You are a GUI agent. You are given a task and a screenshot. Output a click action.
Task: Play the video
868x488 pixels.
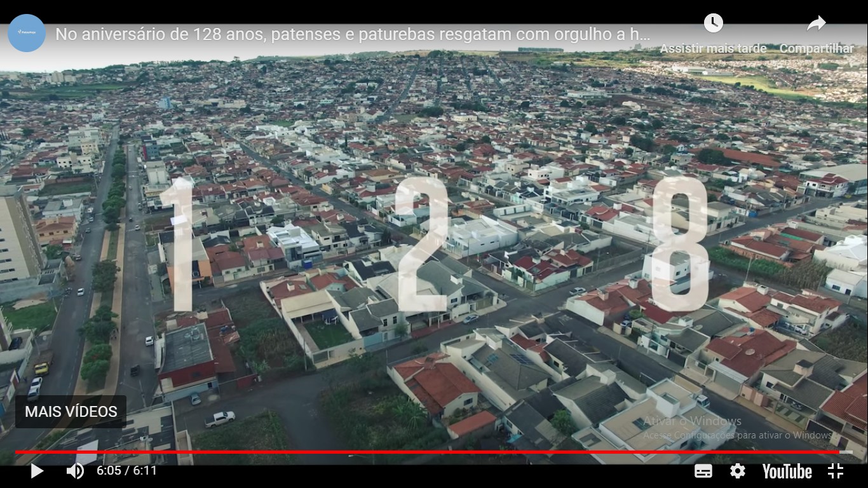(37, 471)
